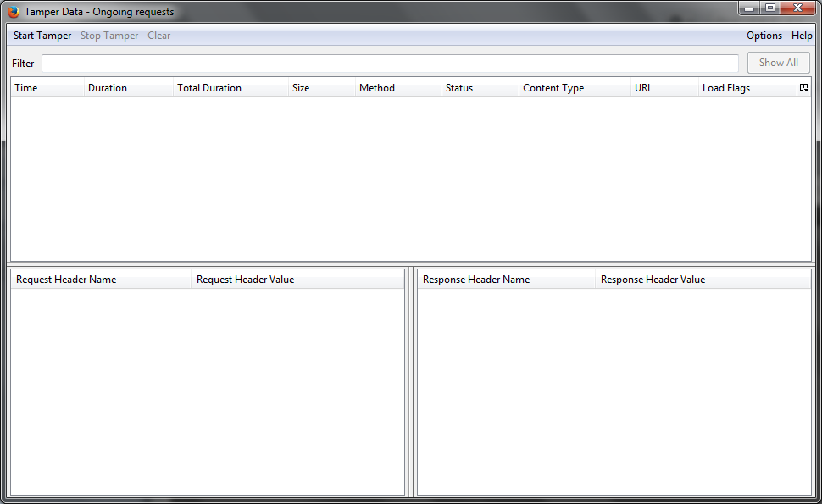The height and width of the screenshot is (504, 822).
Task: Click Response Header Value column header
Action: [702, 280]
